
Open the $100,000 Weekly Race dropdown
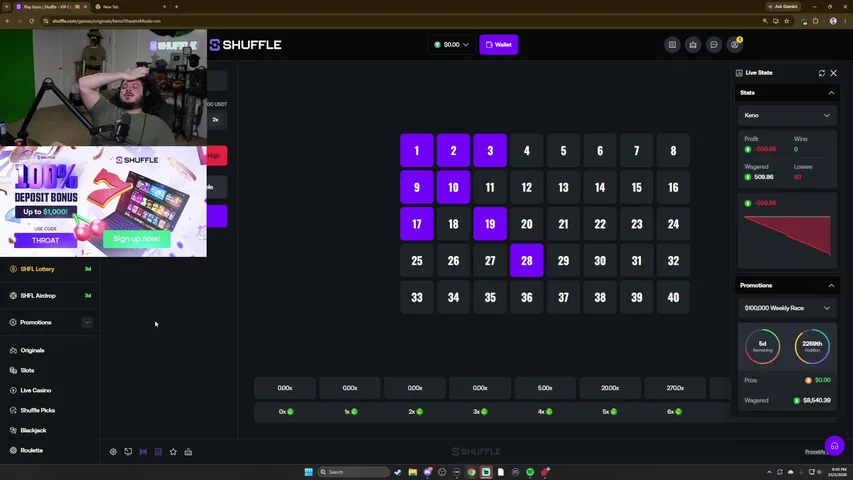point(787,308)
